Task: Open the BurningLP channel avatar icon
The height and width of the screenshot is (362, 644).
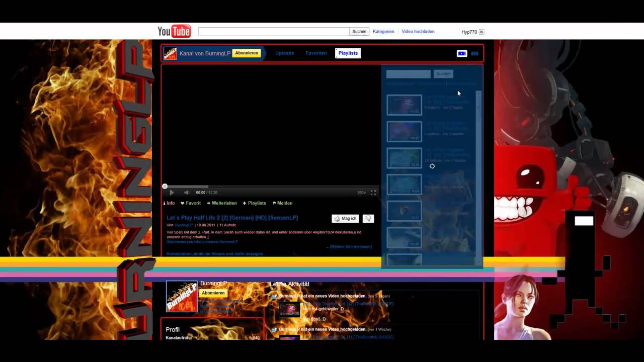Action: click(170, 53)
